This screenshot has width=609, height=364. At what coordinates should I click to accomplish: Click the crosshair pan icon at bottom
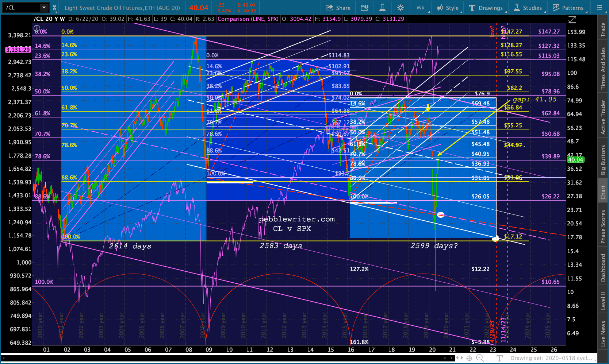469,358
